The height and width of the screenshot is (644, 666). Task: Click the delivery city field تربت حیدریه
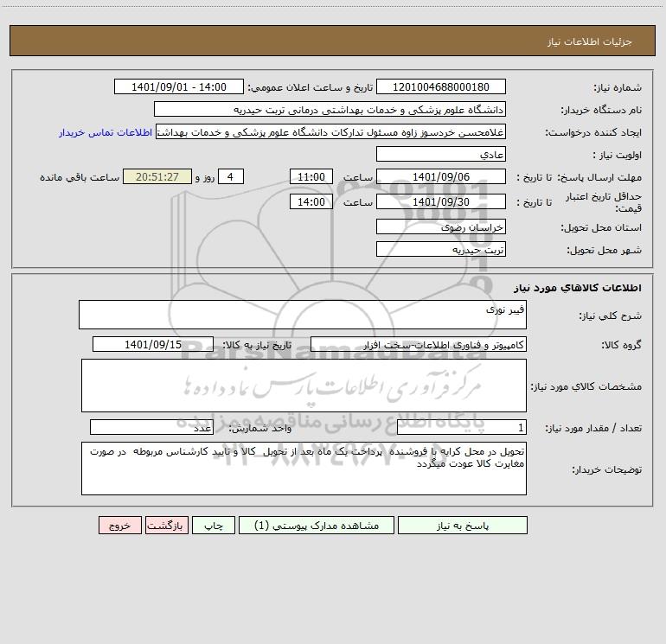point(441,249)
